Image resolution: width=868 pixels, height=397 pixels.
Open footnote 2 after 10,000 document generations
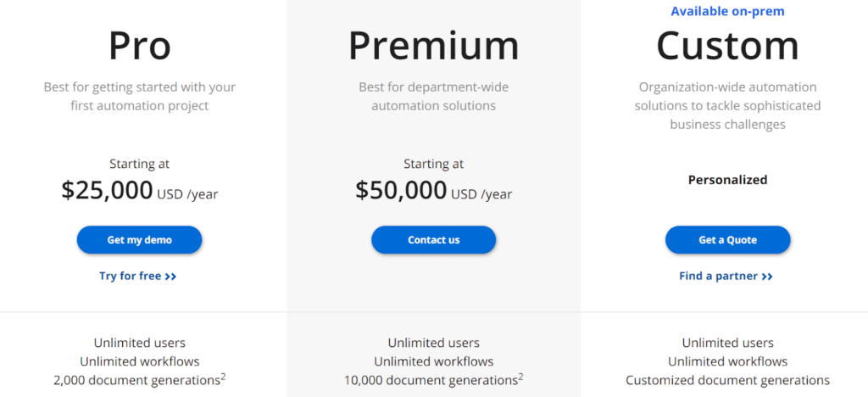520,377
